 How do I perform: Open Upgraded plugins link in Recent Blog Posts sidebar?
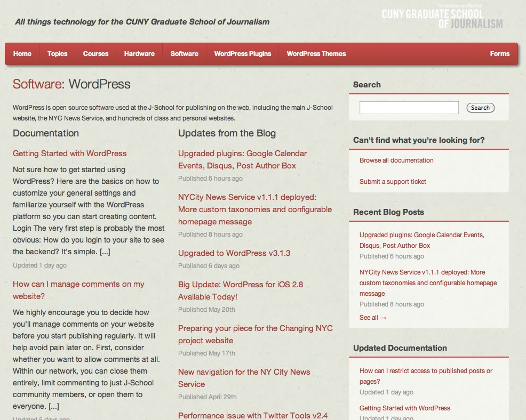tap(421, 240)
